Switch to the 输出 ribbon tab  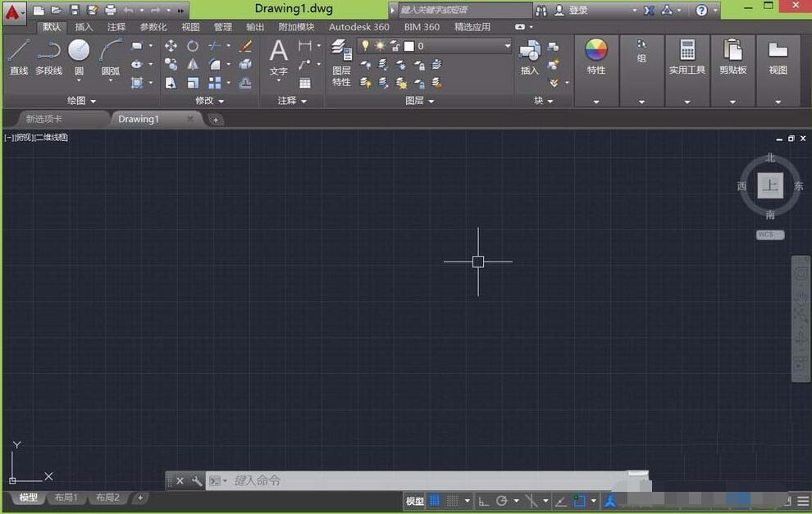[x=255, y=27]
